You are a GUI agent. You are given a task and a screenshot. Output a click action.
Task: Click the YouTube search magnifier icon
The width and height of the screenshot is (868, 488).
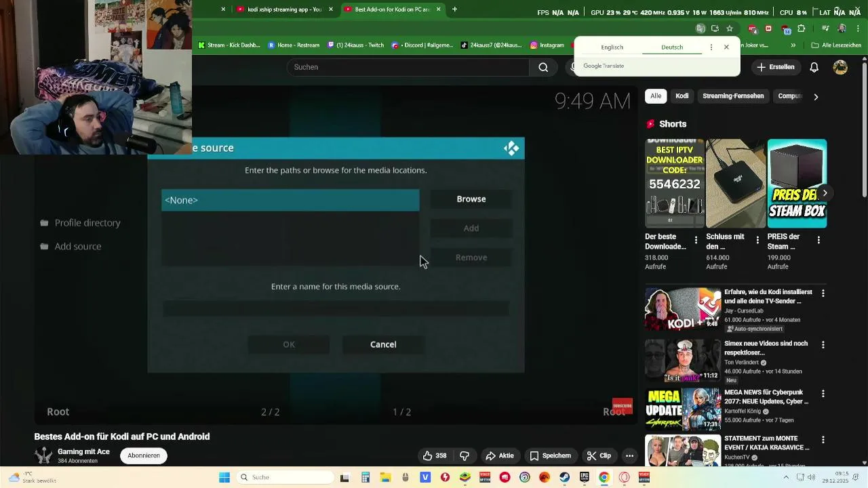543,67
